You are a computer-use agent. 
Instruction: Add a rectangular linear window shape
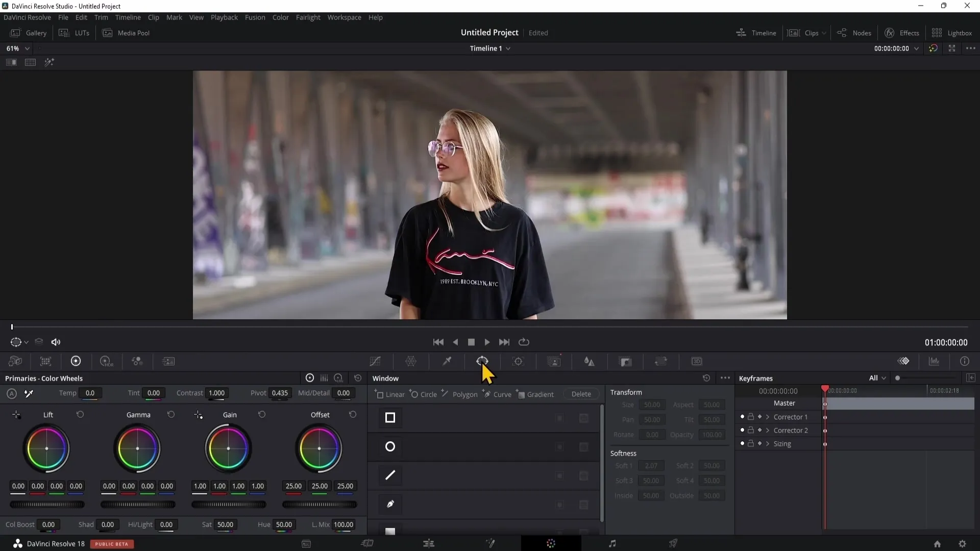(x=390, y=418)
